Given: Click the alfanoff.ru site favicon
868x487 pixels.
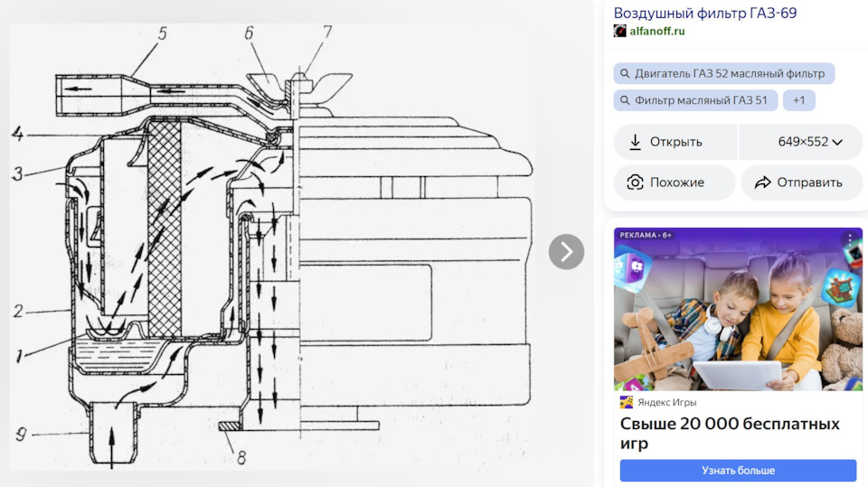Looking at the screenshot, I should [619, 31].
